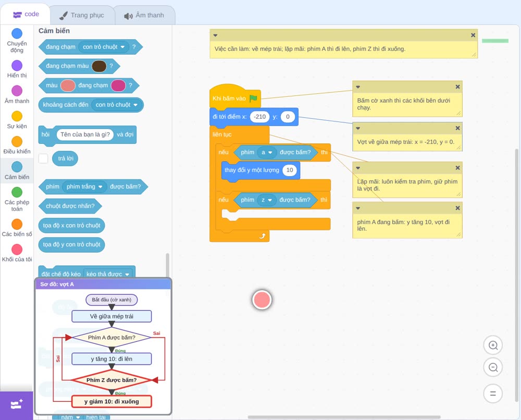The width and height of the screenshot is (521, 420).
Task: Switch to the code tab
Action: (26, 14)
